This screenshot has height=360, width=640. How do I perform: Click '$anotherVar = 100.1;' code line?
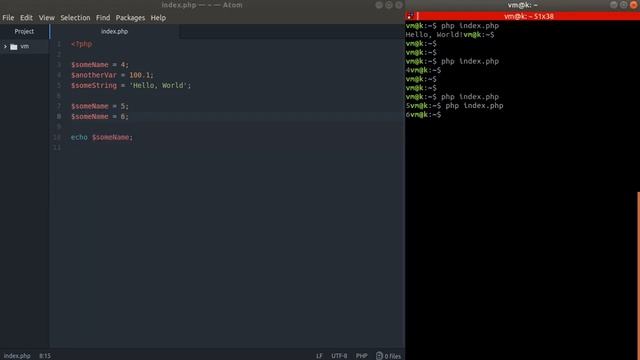112,75
